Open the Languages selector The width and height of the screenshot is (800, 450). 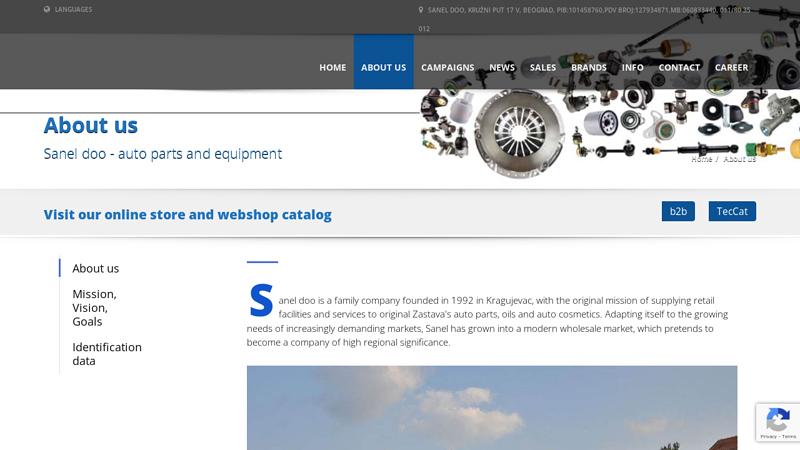pyautogui.click(x=73, y=9)
